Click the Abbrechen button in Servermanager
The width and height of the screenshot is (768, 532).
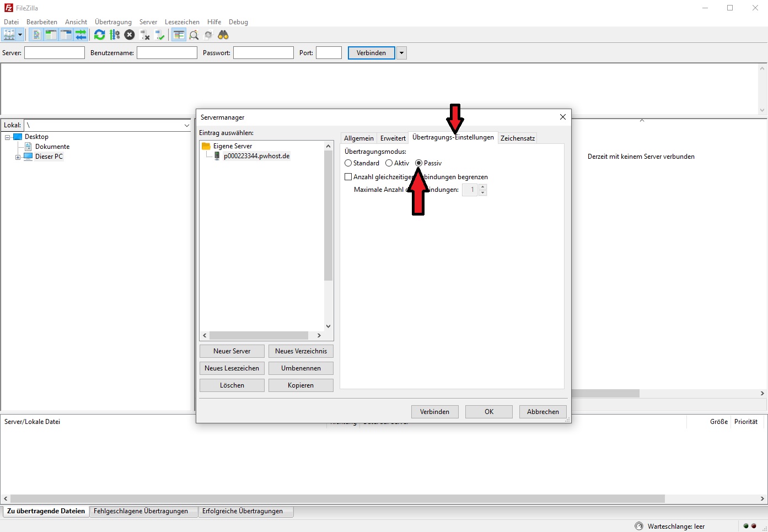(x=543, y=412)
